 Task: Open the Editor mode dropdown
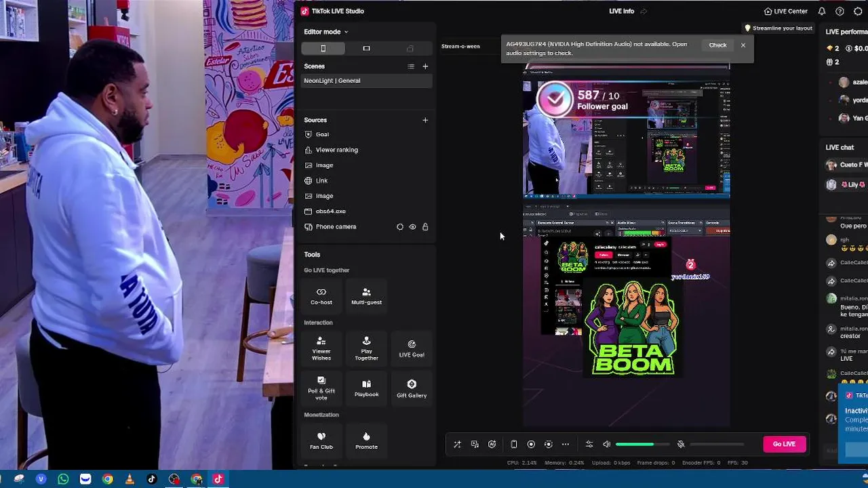point(325,32)
